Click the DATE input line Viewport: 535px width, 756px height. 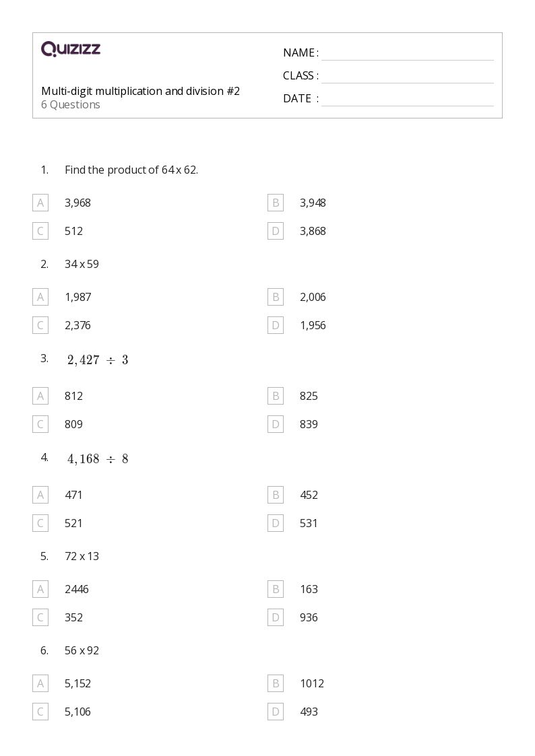pyautogui.click(x=407, y=99)
